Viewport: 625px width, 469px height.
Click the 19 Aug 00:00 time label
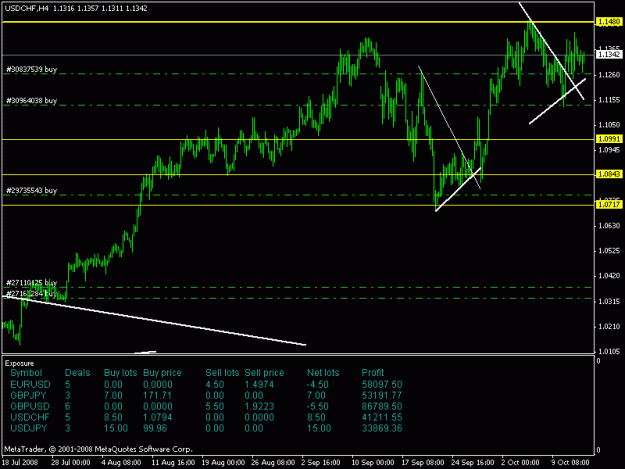click(x=223, y=463)
